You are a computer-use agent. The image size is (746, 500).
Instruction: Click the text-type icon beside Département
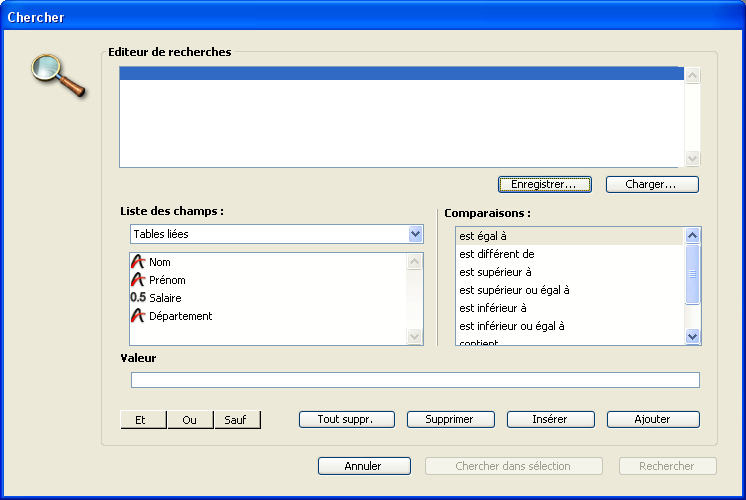click(x=138, y=316)
